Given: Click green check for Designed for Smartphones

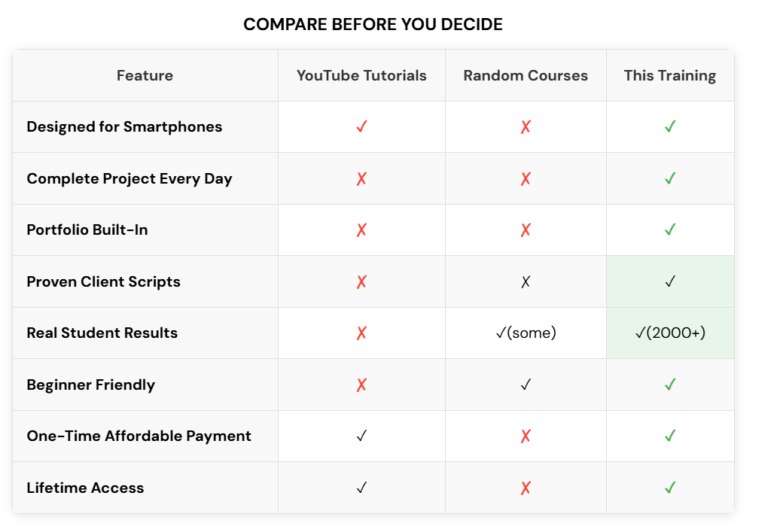Looking at the screenshot, I should click(x=670, y=127).
